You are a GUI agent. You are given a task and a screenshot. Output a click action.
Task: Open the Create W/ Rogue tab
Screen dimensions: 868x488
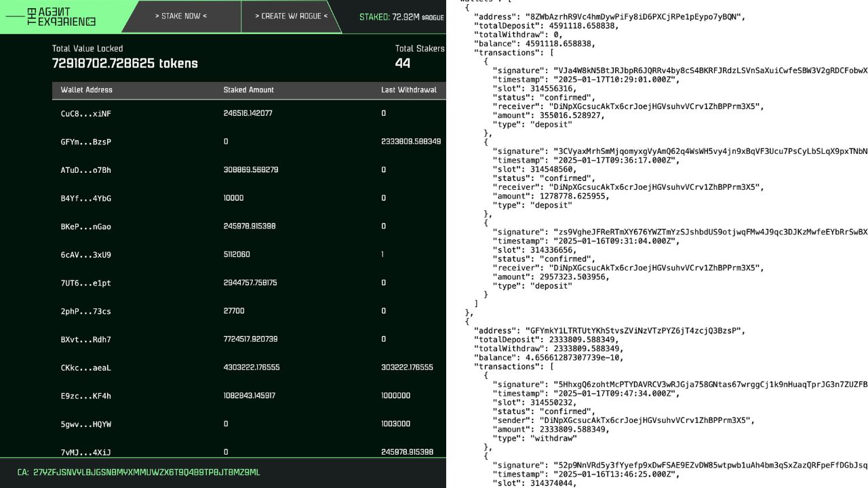(291, 16)
